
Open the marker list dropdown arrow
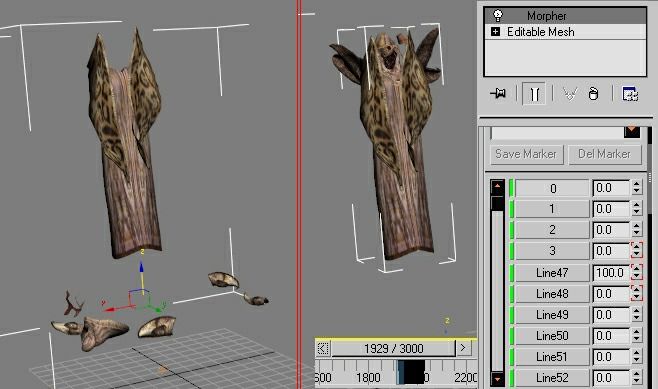(x=632, y=132)
